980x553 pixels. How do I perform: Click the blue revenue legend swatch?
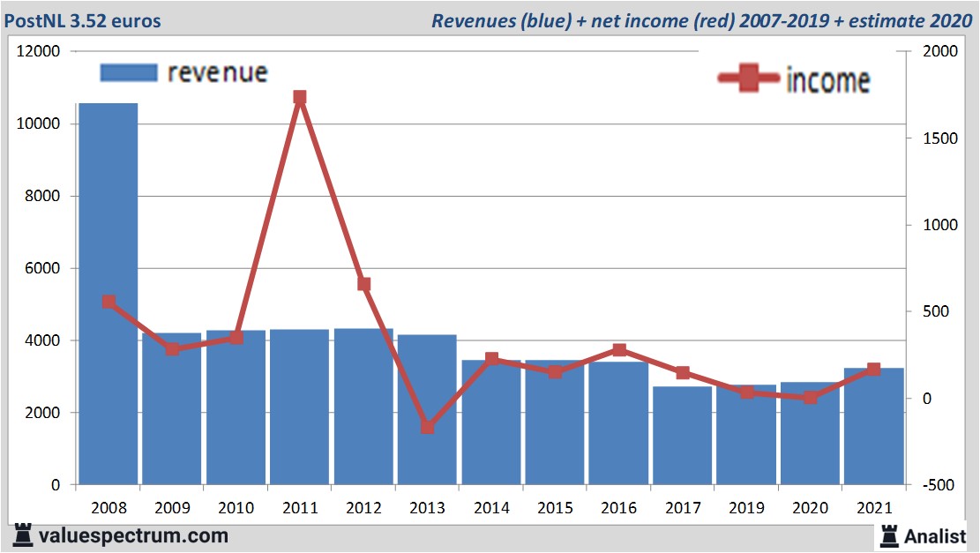tap(129, 72)
